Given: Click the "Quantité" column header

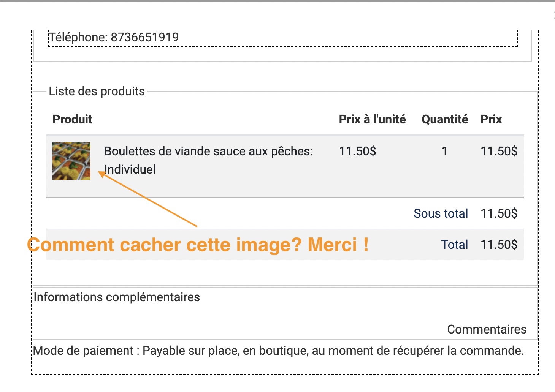Looking at the screenshot, I should [445, 119].
